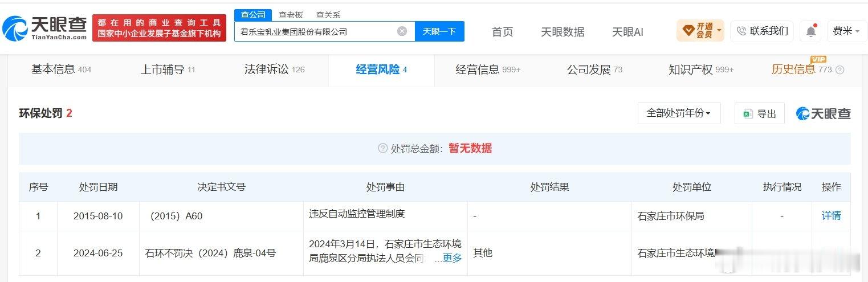The width and height of the screenshot is (868, 282).
Task: Go to 首页 in the top navigation
Action: coord(502,32)
